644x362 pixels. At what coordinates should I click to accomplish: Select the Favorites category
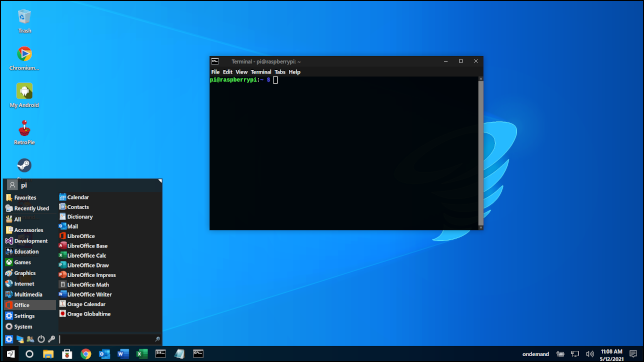click(x=30, y=198)
